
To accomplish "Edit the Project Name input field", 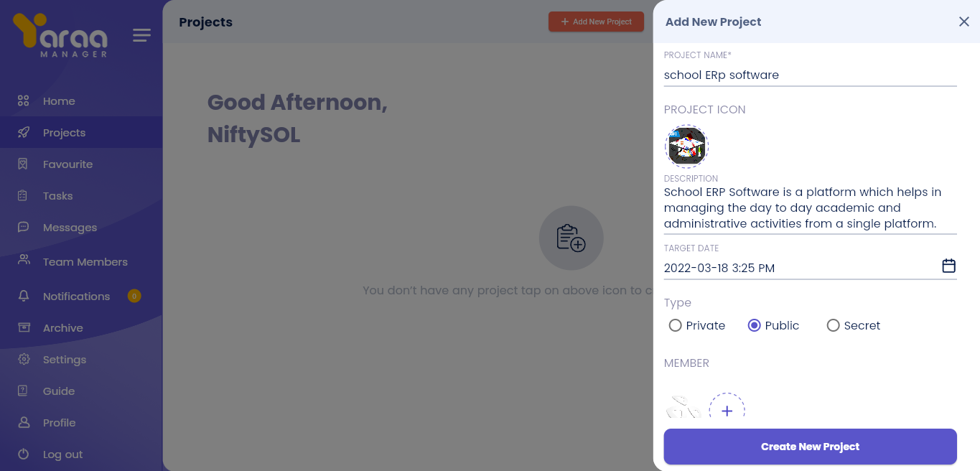I will click(810, 75).
